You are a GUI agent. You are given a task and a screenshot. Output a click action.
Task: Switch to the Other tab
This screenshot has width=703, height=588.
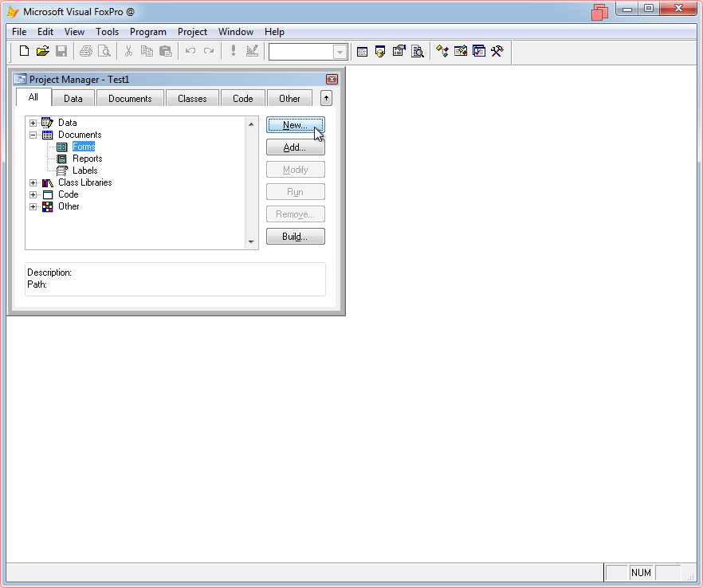tap(289, 99)
